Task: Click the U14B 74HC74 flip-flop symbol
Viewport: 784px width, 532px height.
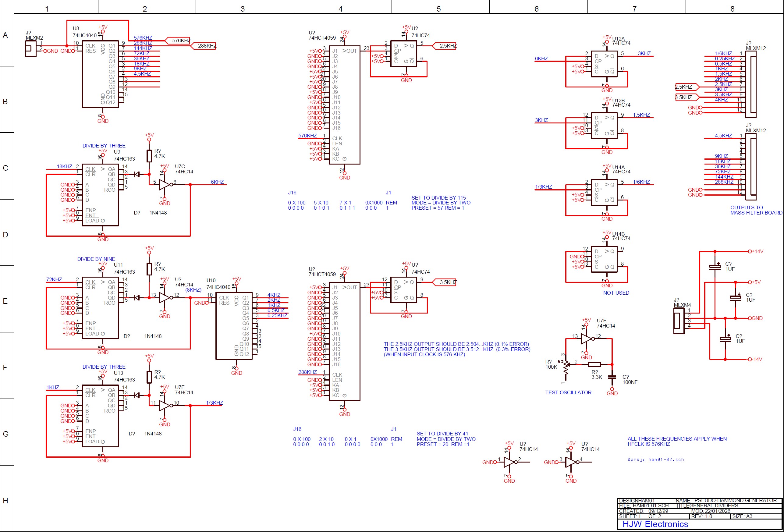Action: [604, 259]
